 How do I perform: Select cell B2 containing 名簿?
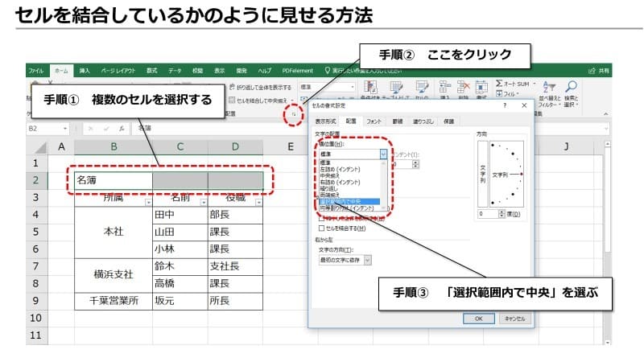[114, 180]
